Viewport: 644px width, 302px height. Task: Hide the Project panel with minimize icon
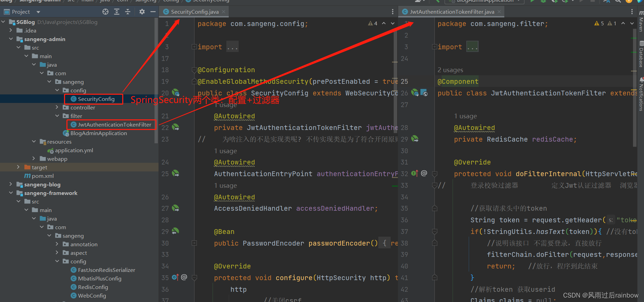pyautogui.click(x=153, y=12)
